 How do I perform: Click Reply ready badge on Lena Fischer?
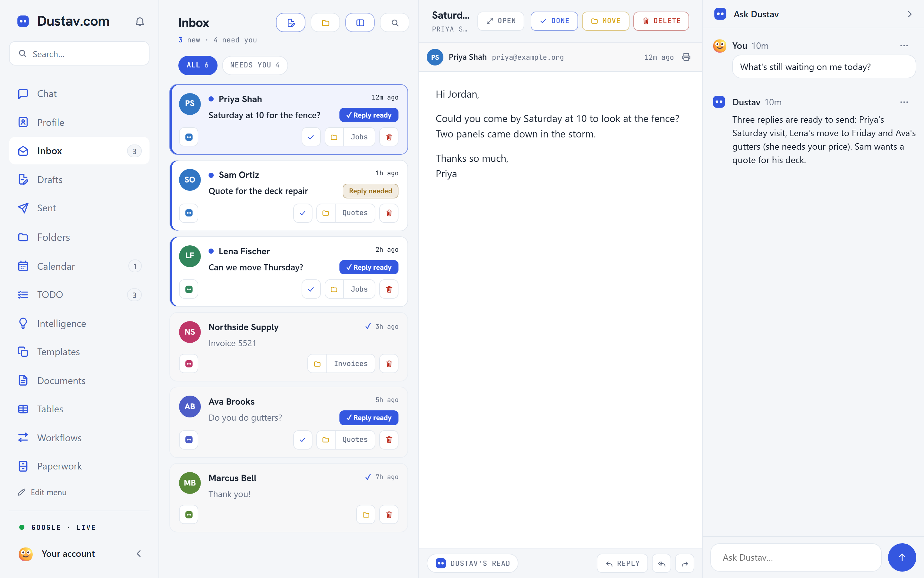(x=368, y=267)
